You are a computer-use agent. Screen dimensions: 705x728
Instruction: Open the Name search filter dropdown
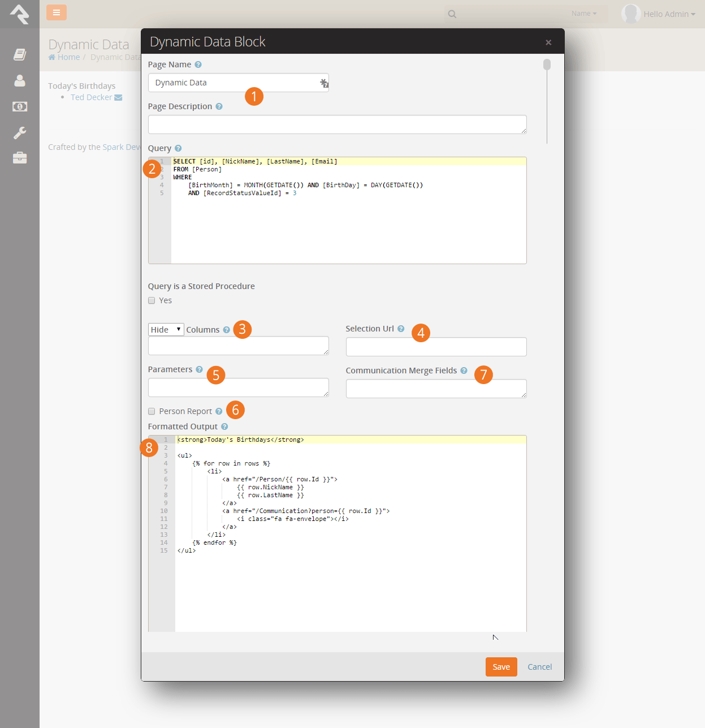[x=584, y=14]
